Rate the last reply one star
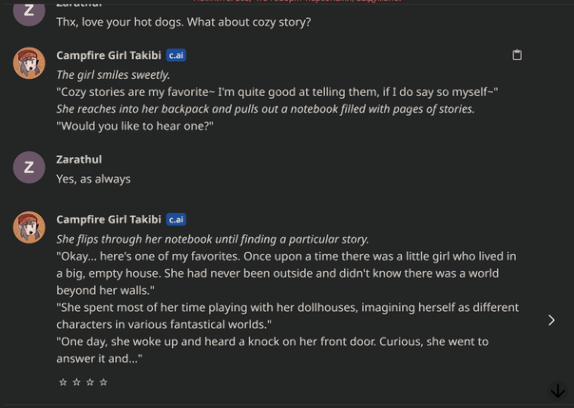The image size is (574, 408). pyautogui.click(x=63, y=382)
